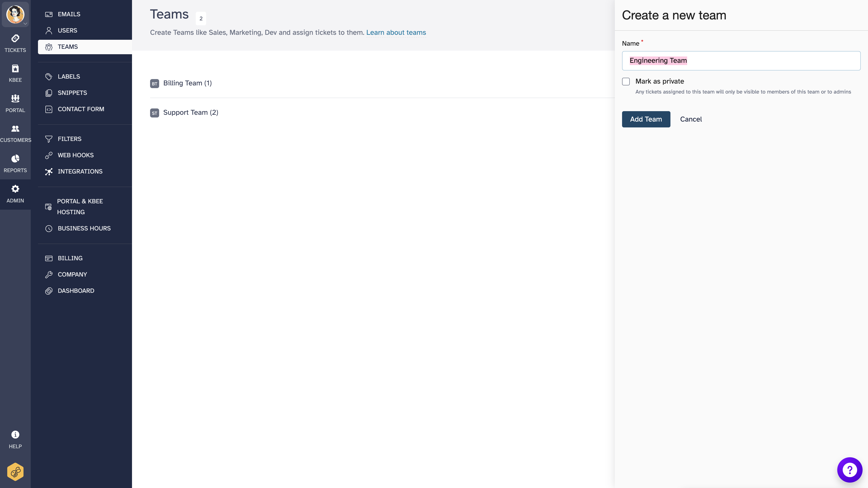868x488 pixels.
Task: Expand the Billing Team entry
Action: 187,83
